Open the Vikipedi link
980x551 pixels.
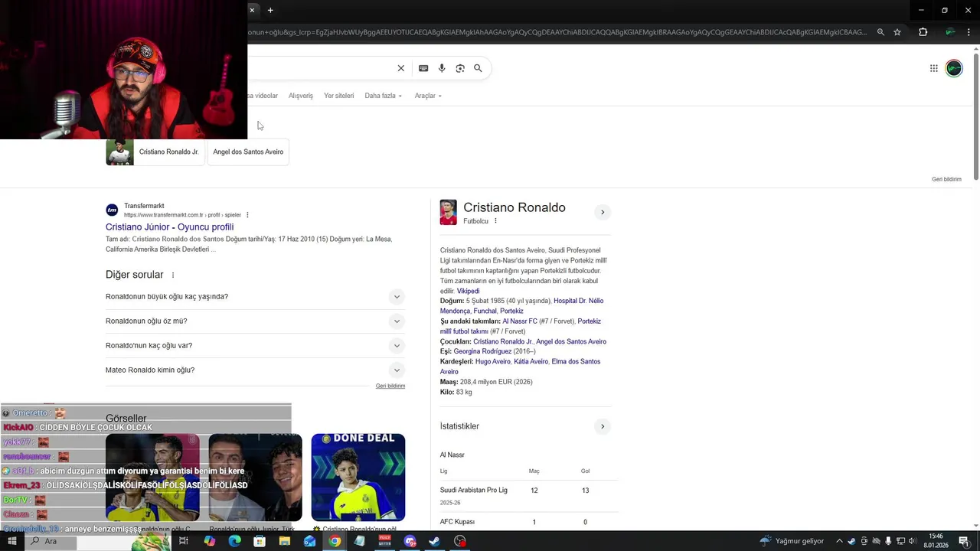tap(468, 292)
